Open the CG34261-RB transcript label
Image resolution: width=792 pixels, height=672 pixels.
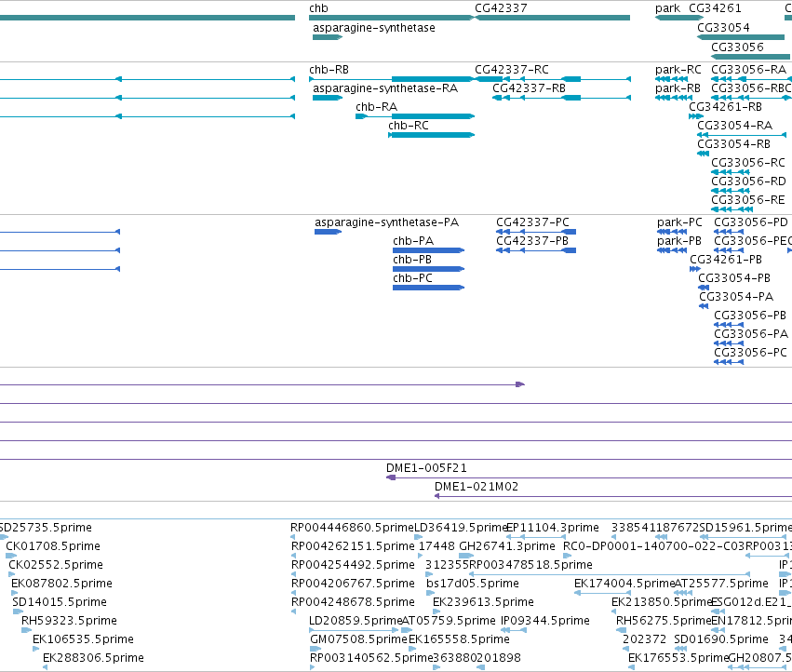click(725, 107)
